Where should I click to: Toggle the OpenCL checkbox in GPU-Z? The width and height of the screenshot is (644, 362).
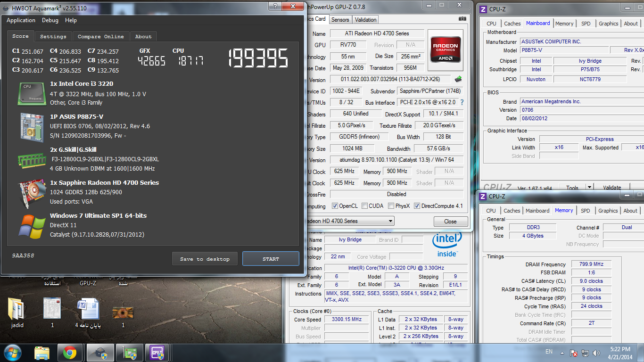coord(335,206)
